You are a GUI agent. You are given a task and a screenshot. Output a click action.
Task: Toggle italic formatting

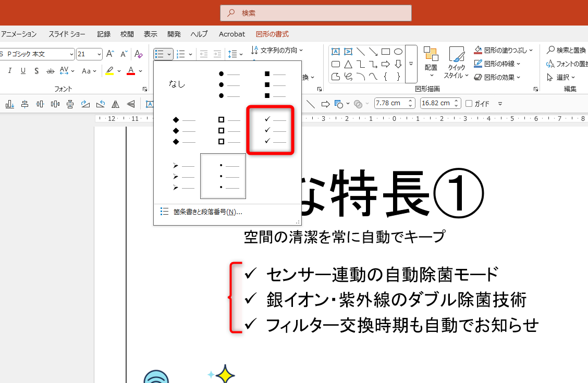point(9,70)
